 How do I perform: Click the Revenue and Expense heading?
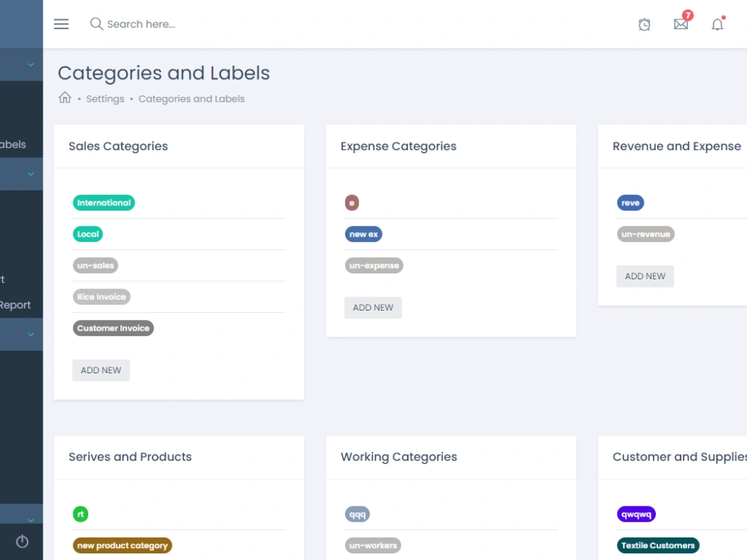(677, 146)
